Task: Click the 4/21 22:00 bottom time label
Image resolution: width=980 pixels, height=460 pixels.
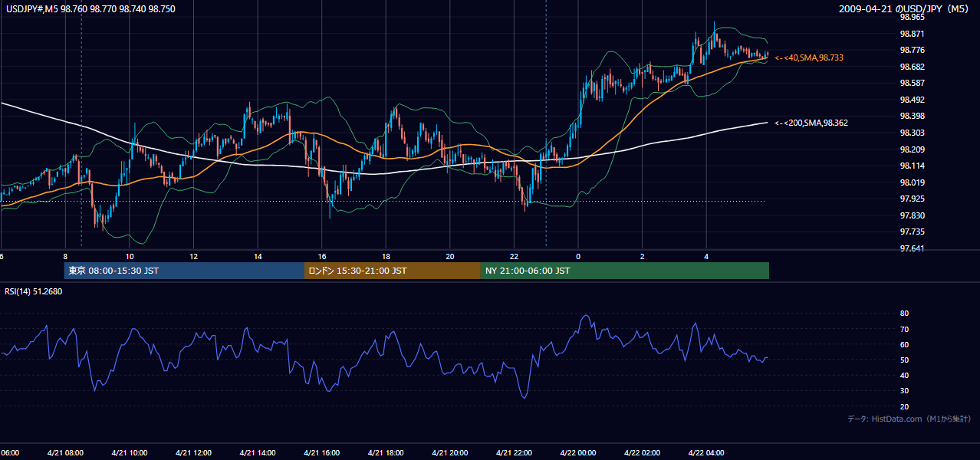Action: coord(514,453)
